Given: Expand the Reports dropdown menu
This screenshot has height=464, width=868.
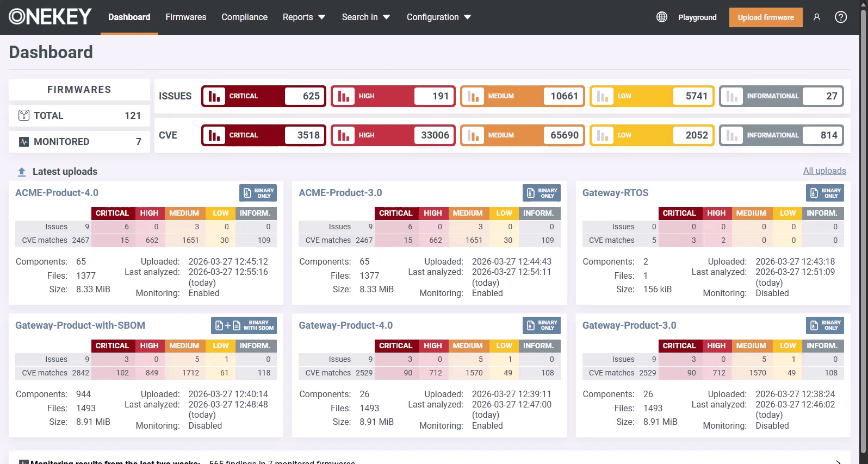Looking at the screenshot, I should click(303, 17).
